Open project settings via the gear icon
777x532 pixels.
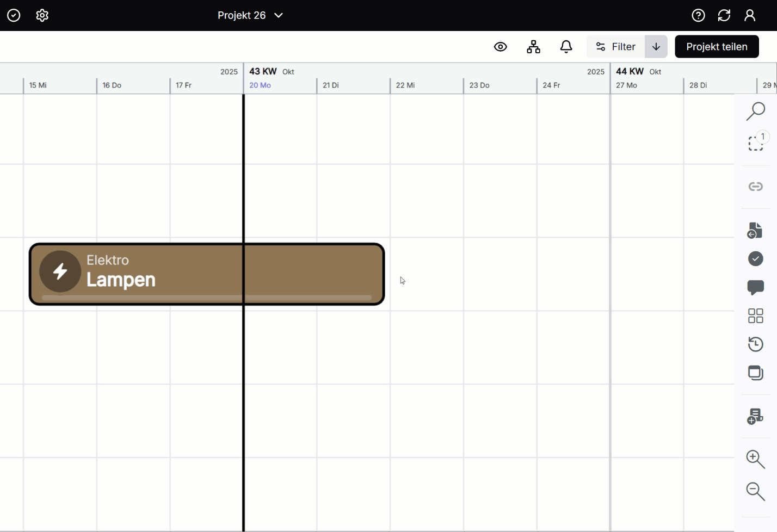(x=42, y=15)
